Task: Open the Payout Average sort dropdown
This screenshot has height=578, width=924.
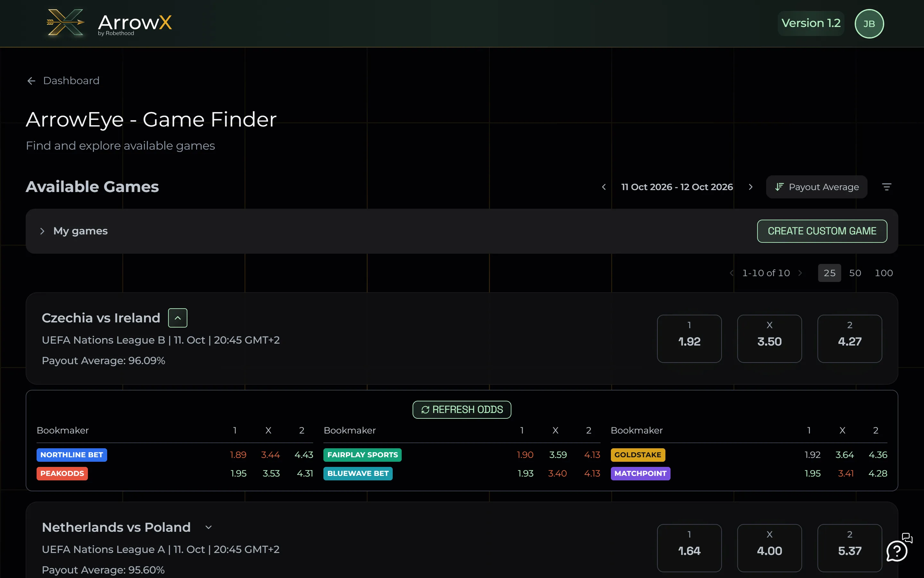Action: (816, 187)
